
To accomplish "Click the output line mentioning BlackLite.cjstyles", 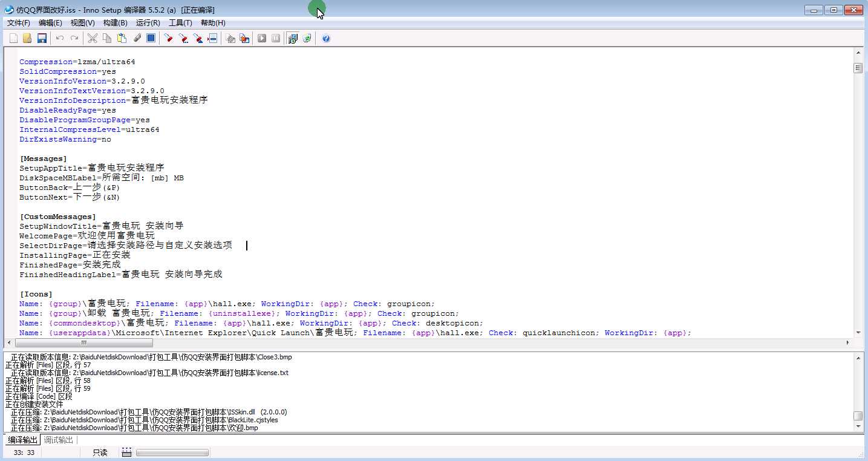I will (144, 420).
